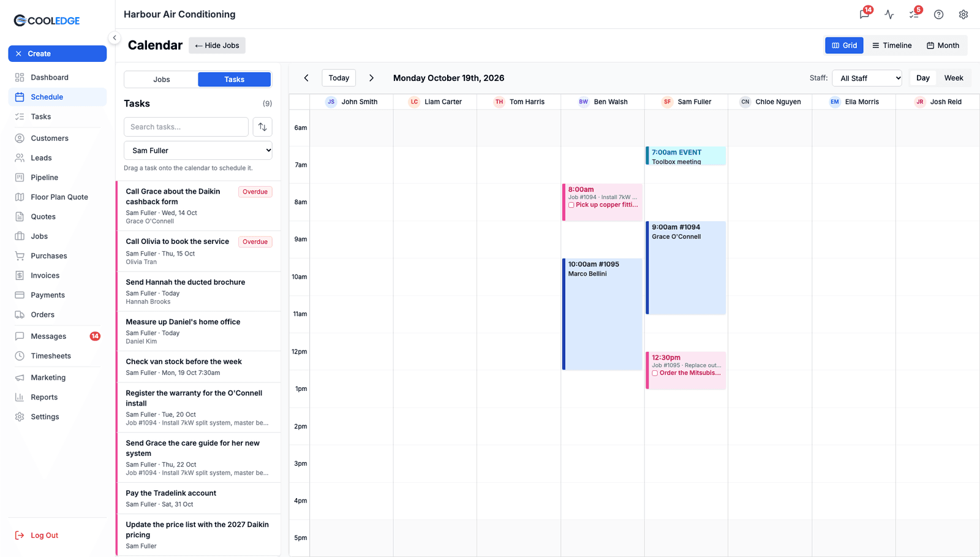This screenshot has width=980, height=557.
Task: Open Schedule in the sidebar
Action: click(x=58, y=97)
